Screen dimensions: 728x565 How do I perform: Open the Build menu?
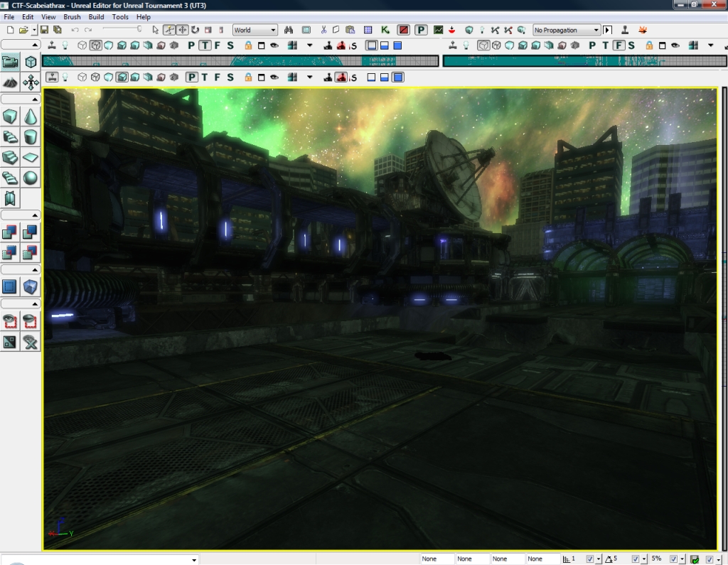coord(96,17)
